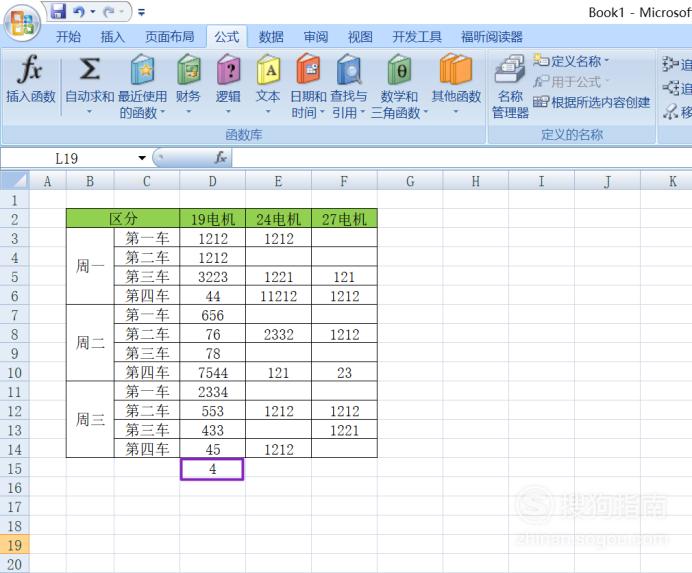Click the 自动求和 sigma icon
Image resolution: width=692 pixels, height=573 pixels.
coord(90,69)
